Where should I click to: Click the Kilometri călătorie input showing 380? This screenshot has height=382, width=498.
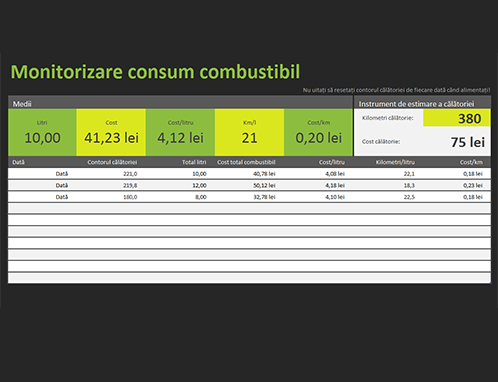(x=457, y=118)
